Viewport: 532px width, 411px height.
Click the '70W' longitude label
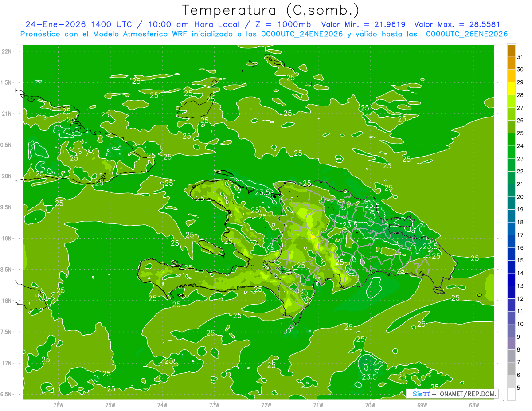point(370,405)
